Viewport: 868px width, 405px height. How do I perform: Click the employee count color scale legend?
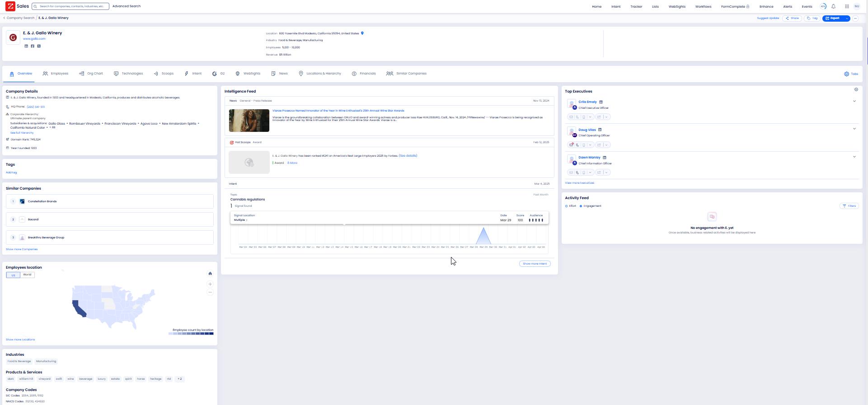point(191,334)
